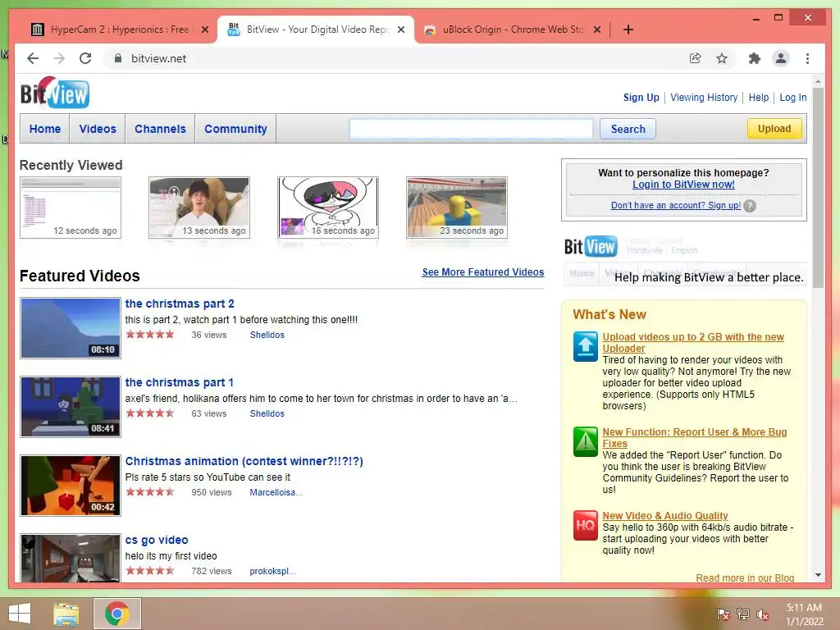Image resolution: width=840 pixels, height=630 pixels.
Task: Open the Channels navigation item
Action: 160,129
